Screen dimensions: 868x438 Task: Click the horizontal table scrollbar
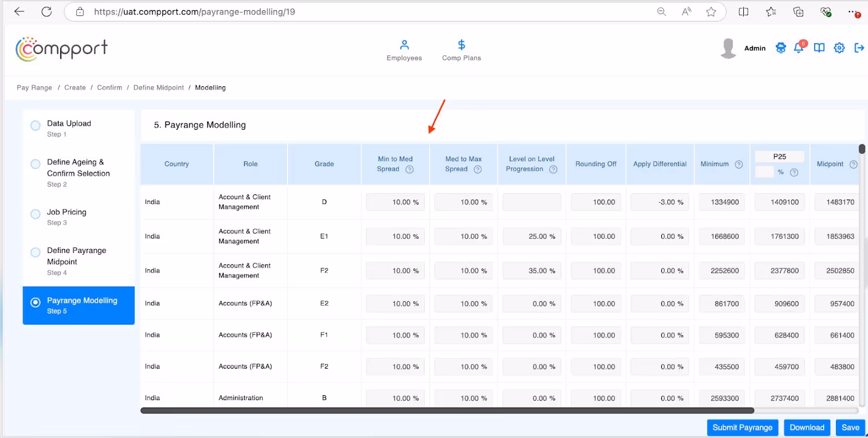[447, 411]
